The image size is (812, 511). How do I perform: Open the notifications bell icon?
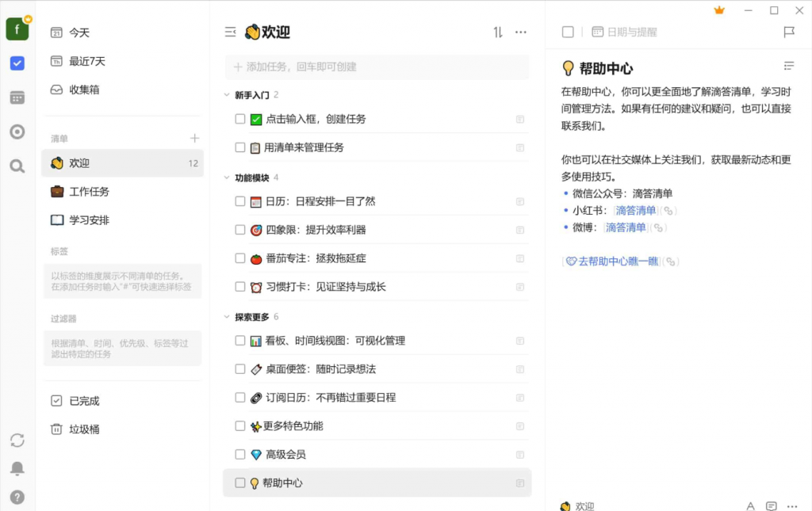(17, 468)
